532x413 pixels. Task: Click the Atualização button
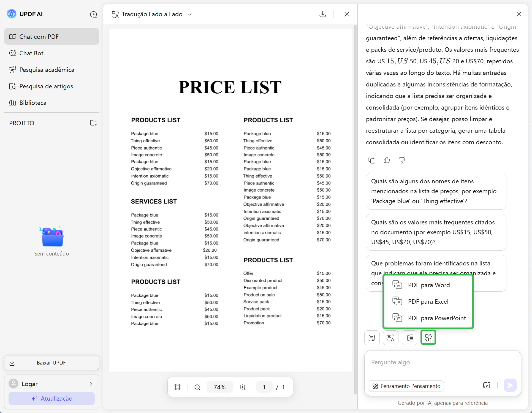[51, 398]
